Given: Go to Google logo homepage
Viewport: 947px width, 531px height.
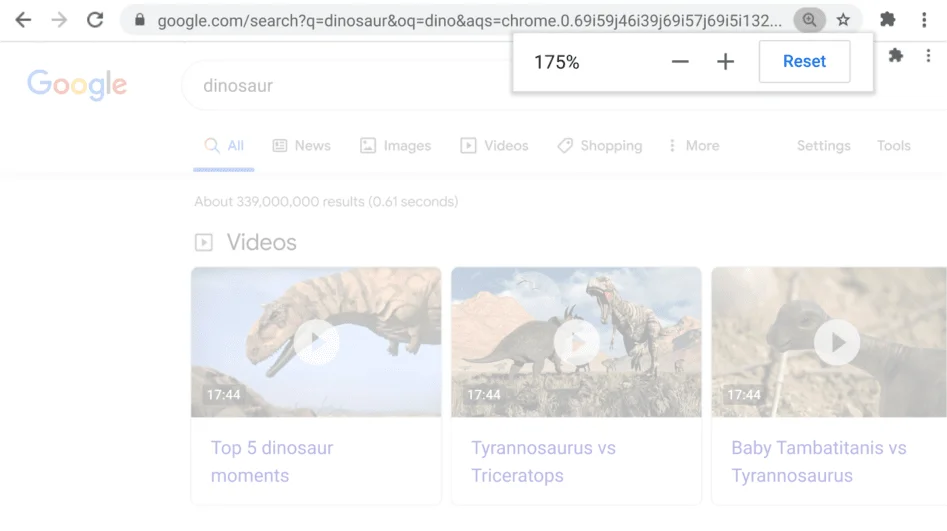Looking at the screenshot, I should coord(77,85).
